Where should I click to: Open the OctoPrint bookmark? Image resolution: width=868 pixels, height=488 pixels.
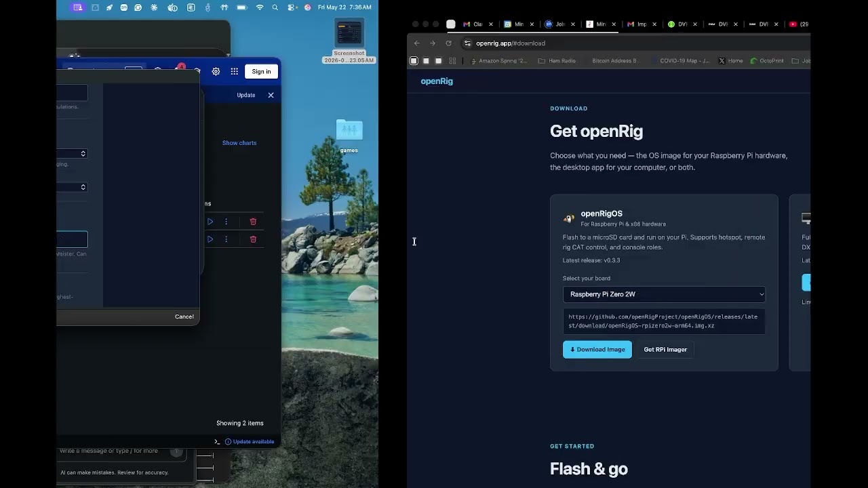[766, 61]
